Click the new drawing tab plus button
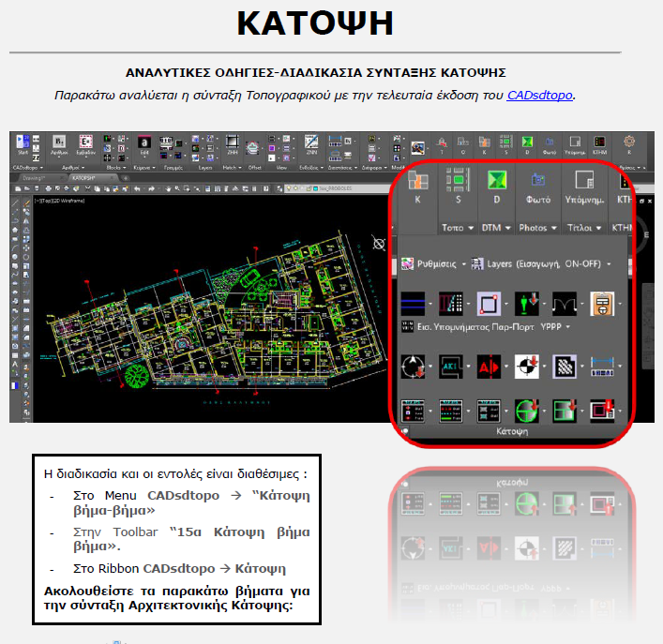 pyautogui.click(x=125, y=178)
